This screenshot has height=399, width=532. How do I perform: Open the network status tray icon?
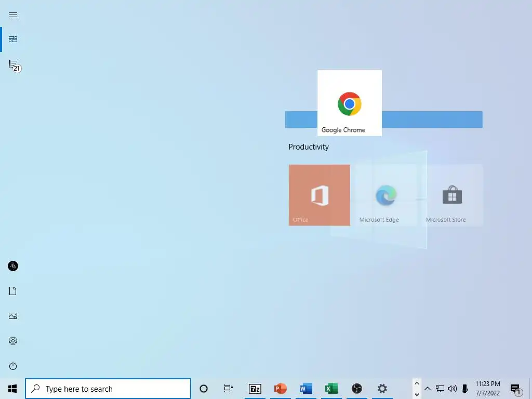(440, 389)
